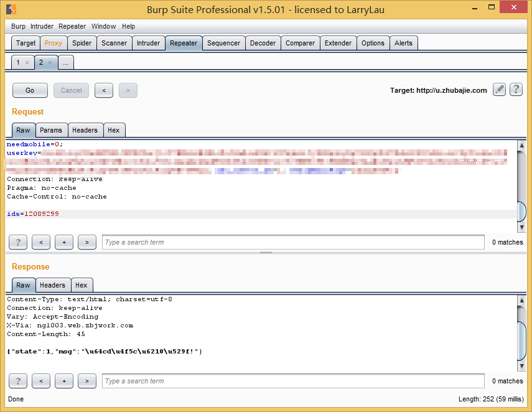The height and width of the screenshot is (412, 532).
Task: Switch to the Extender tab
Action: point(338,43)
